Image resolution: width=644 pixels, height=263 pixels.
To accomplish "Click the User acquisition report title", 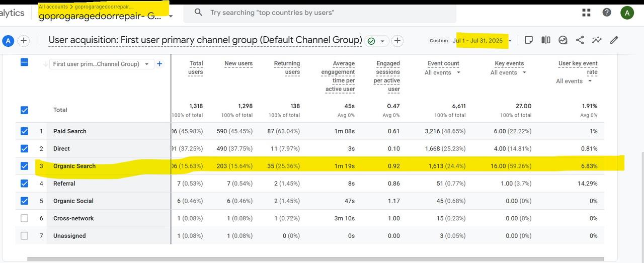I will (205, 40).
